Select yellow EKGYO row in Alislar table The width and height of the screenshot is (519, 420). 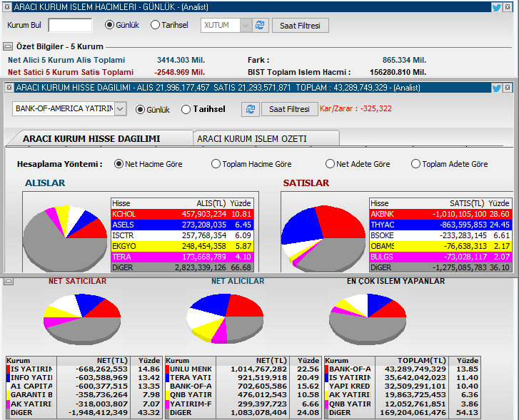[182, 246]
